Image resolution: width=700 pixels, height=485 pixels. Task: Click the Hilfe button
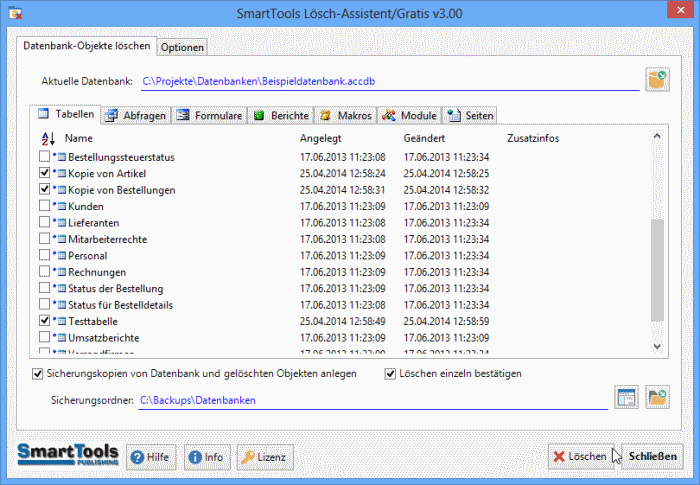151,457
